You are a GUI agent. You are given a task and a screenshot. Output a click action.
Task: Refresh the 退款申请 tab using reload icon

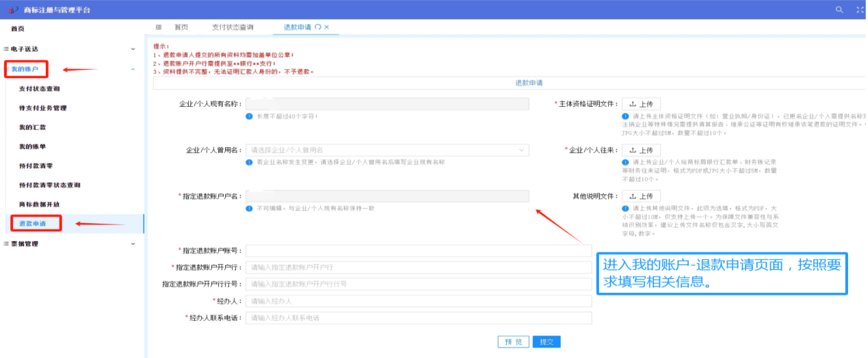317,27
